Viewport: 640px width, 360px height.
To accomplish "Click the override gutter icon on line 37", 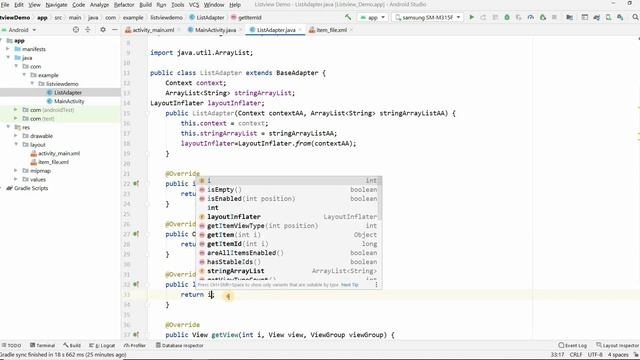I will (x=136, y=335).
